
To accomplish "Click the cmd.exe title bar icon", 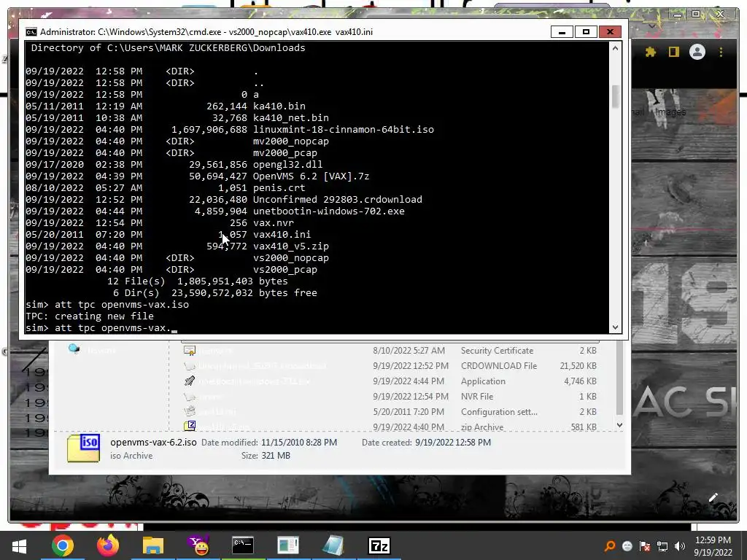I will (x=31, y=32).
